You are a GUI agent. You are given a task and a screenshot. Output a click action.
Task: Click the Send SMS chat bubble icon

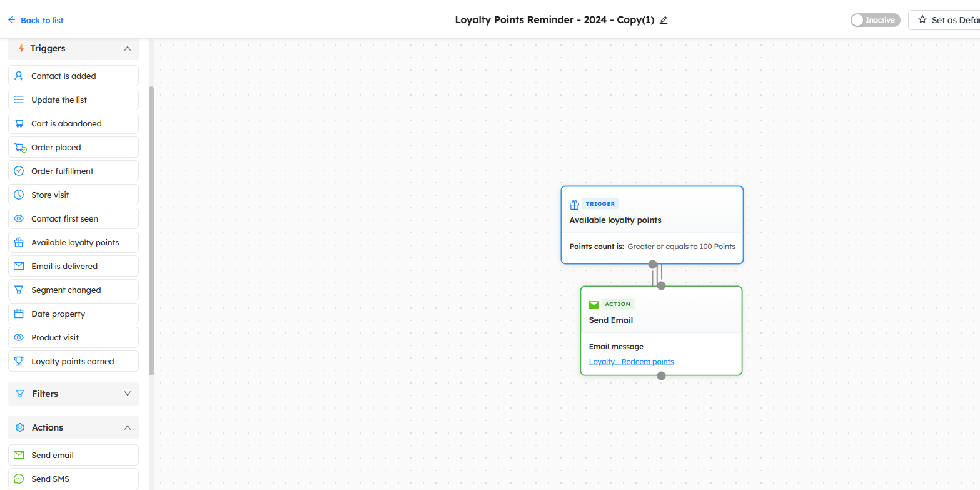coord(19,479)
